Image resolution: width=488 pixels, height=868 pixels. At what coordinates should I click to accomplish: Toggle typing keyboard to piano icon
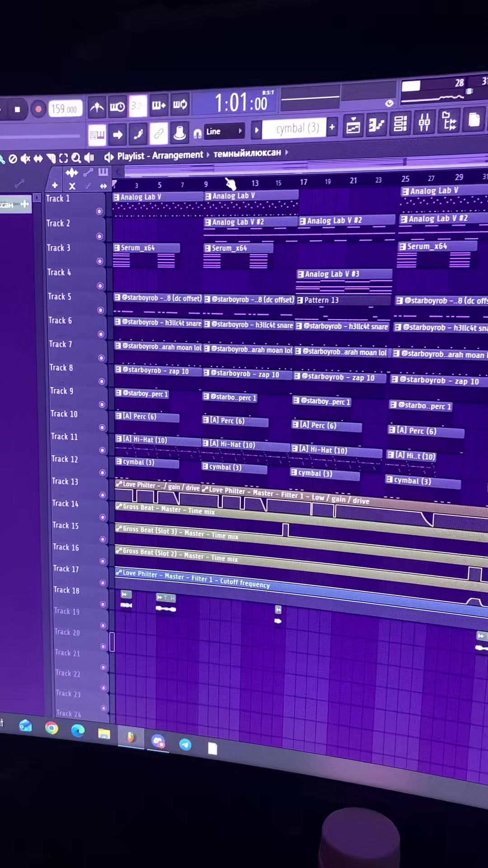point(97,135)
